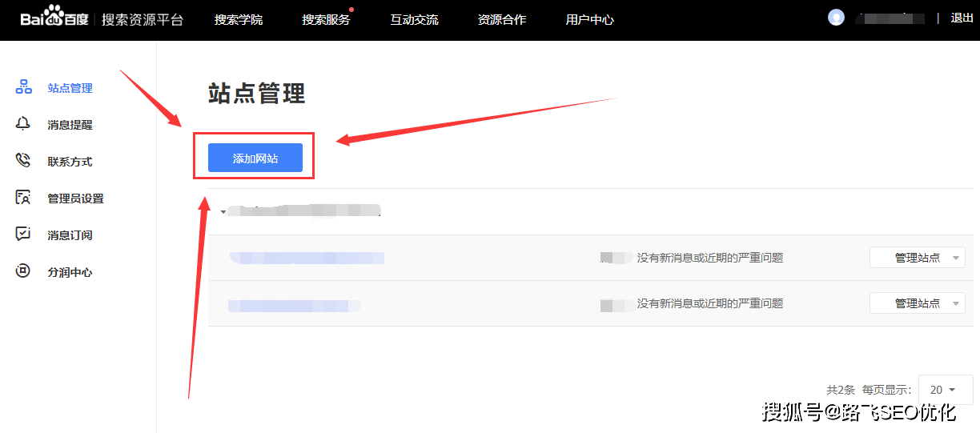
Task: Click the 消息订阅 sidebar icon
Action: [23, 235]
